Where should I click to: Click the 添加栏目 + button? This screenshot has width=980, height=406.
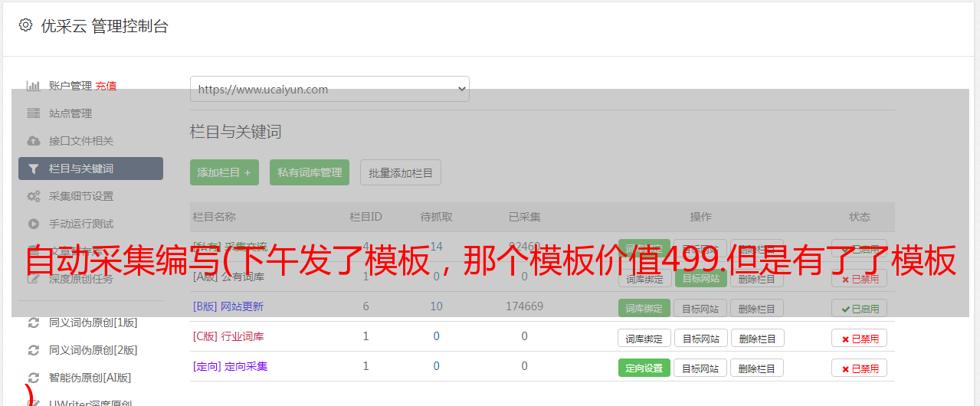(225, 172)
